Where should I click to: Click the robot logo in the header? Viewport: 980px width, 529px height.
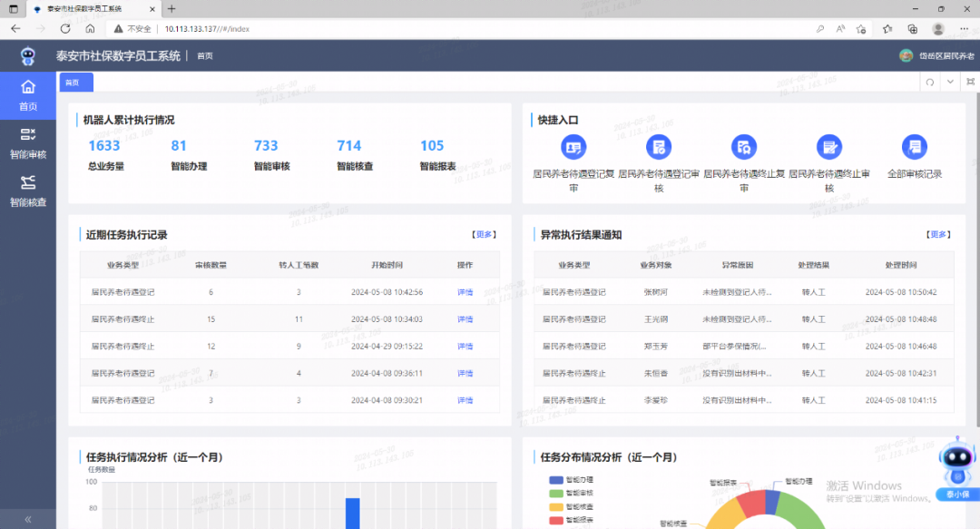point(27,56)
